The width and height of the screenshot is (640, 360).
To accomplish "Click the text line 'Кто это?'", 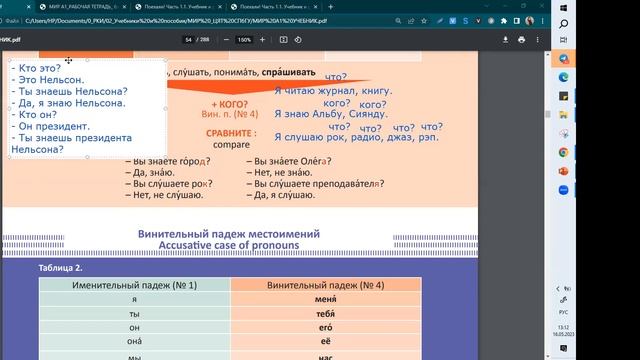I will [36, 68].
